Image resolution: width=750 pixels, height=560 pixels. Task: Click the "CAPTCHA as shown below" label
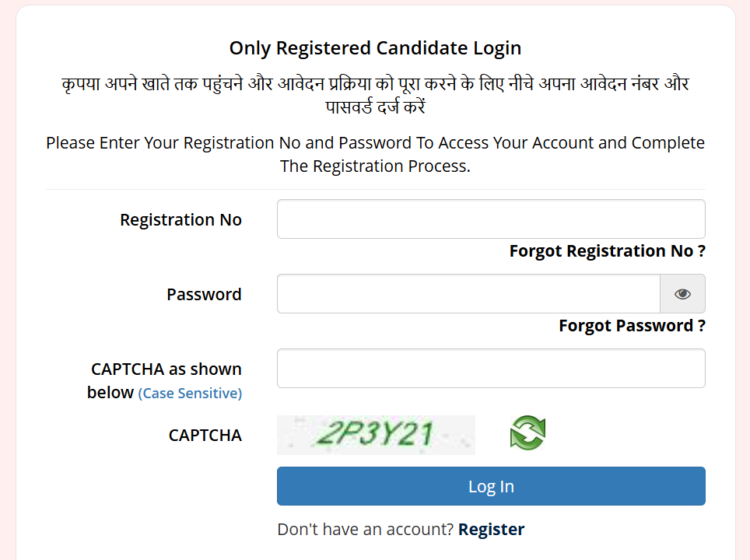166,369
